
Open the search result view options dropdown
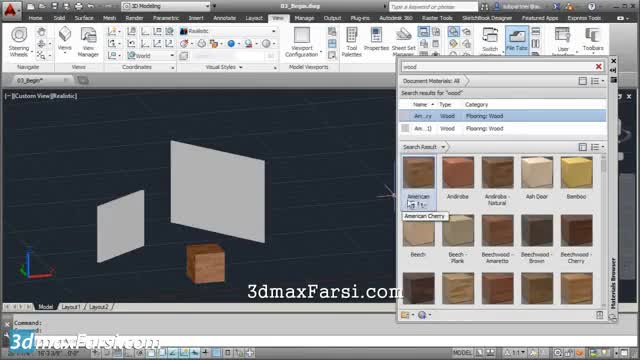pyautogui.click(x=598, y=147)
